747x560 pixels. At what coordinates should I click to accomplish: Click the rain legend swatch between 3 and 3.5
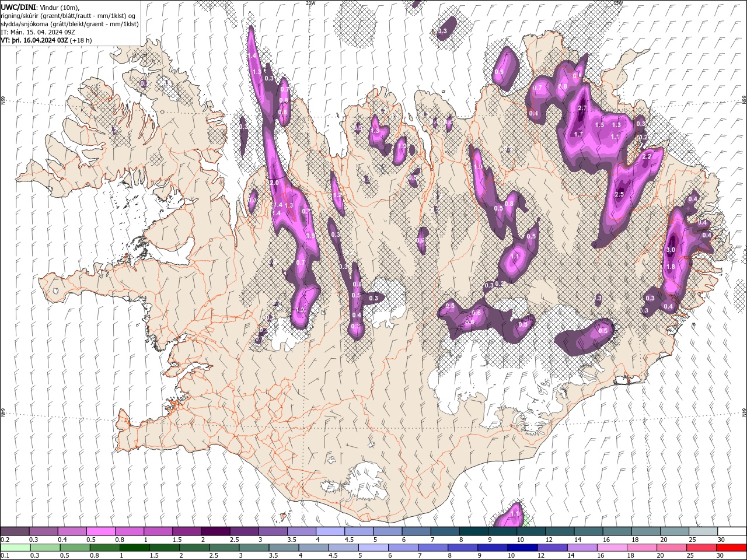[254, 548]
